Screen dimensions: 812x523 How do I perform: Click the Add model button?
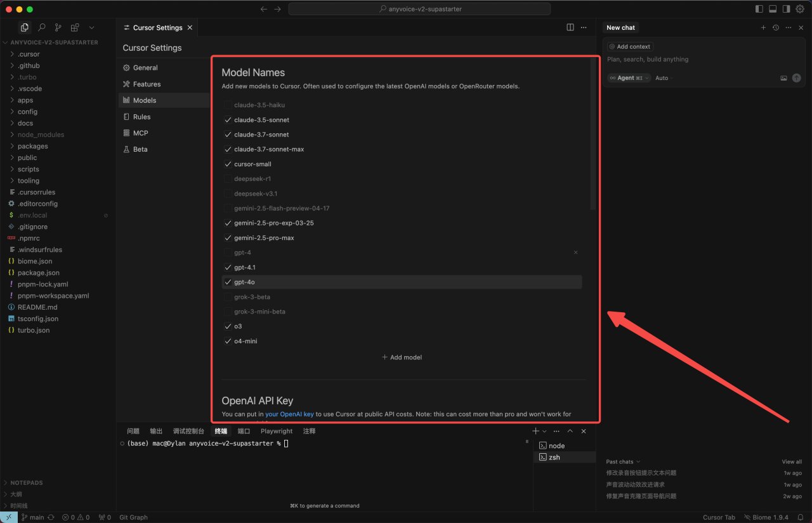pos(402,357)
